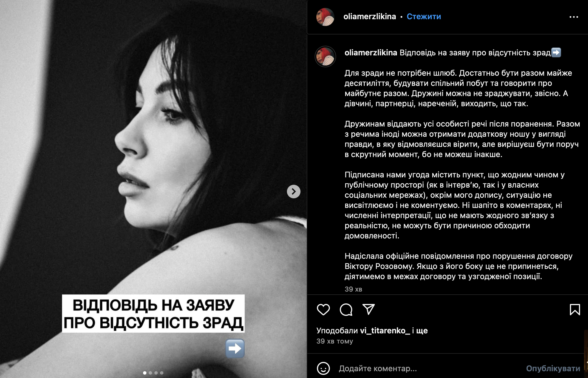
Task: Open oliamerzlikina username in the header
Action: click(x=369, y=17)
